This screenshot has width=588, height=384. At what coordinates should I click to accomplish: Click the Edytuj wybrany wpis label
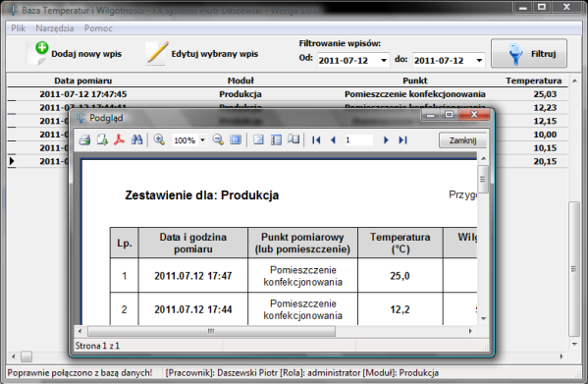(x=215, y=54)
